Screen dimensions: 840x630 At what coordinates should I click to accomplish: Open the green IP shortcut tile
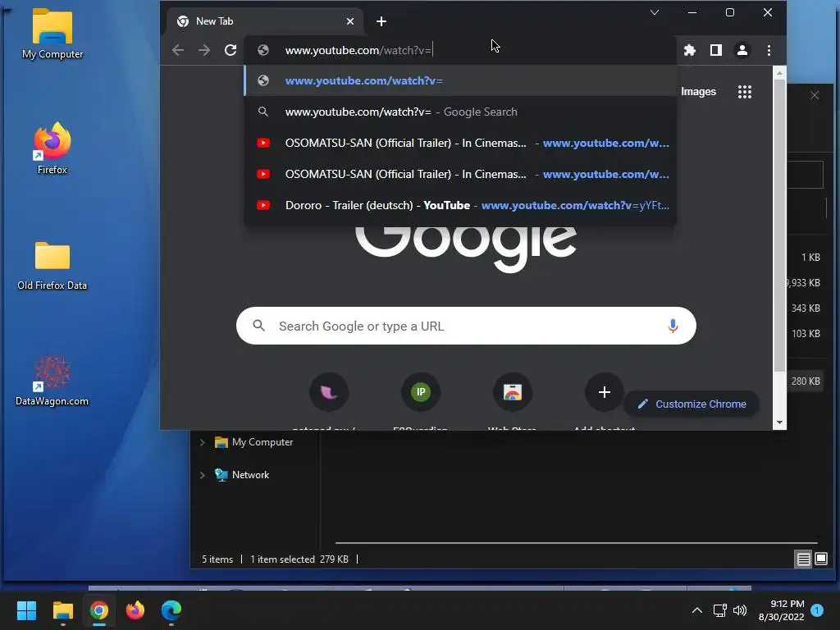coord(421,392)
